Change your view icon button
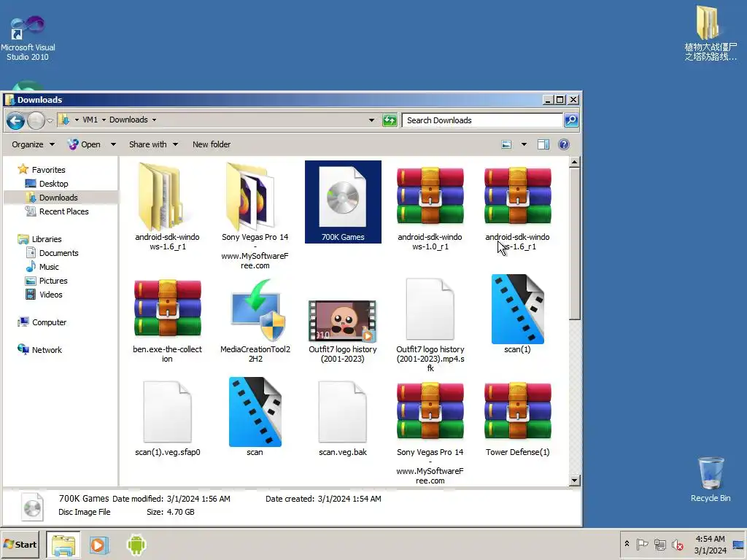747x560 pixels. pos(506,144)
